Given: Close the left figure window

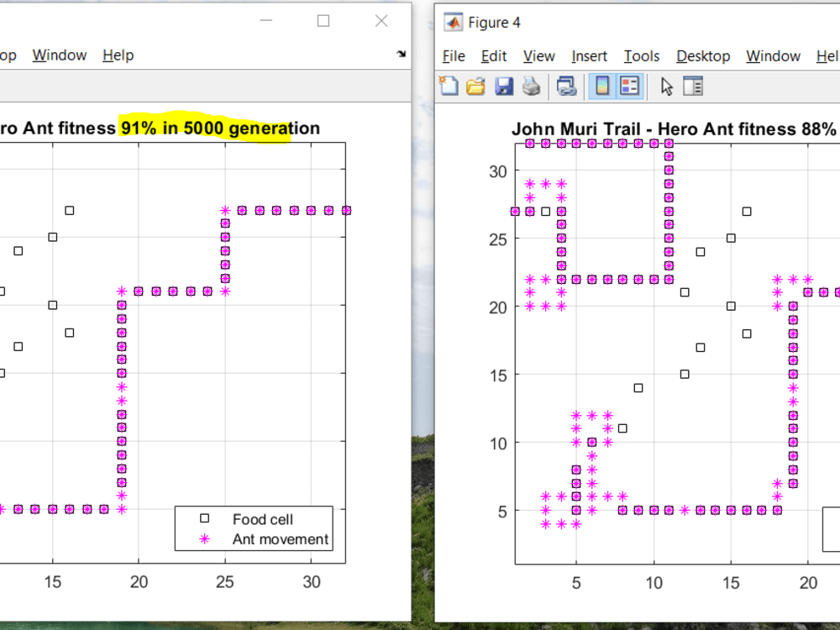Looking at the screenshot, I should click(x=381, y=20).
